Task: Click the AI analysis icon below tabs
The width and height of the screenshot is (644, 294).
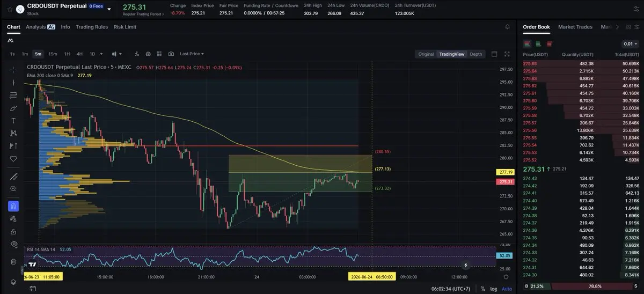Action: tap(11, 40)
